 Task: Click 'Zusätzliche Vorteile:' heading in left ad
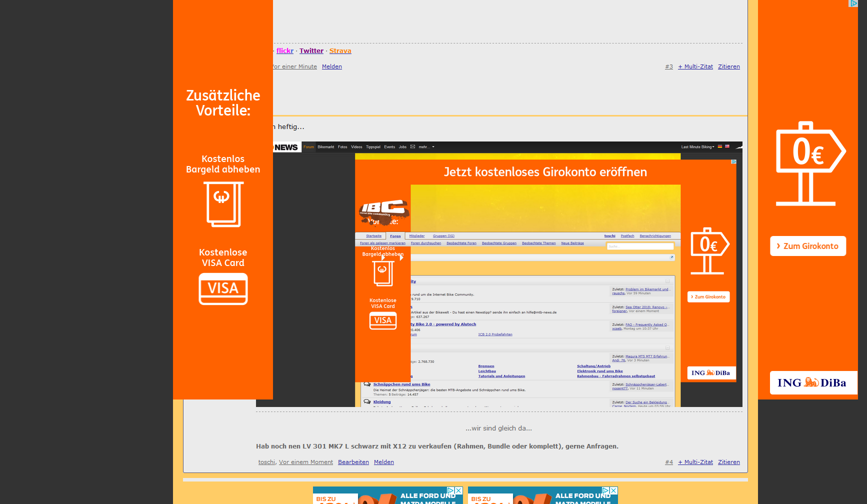click(x=223, y=102)
